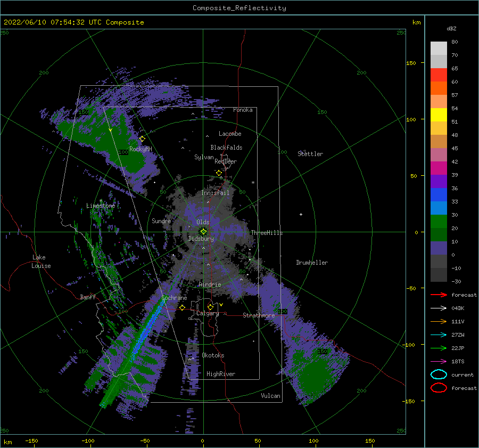Click the Olds label near radar centre
The image size is (479, 448).
pyautogui.click(x=203, y=222)
